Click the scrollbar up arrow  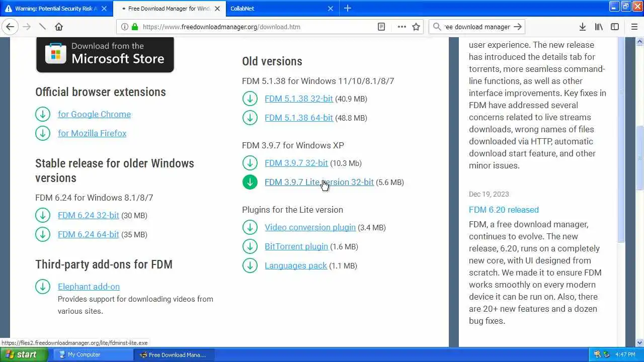click(x=640, y=41)
